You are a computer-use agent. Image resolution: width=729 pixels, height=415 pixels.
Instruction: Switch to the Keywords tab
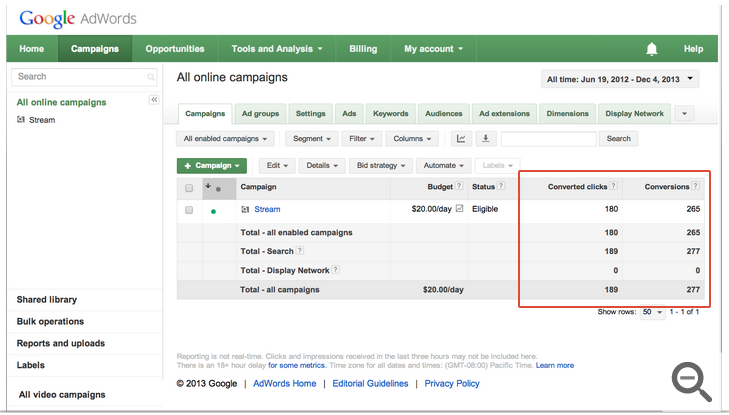click(391, 113)
